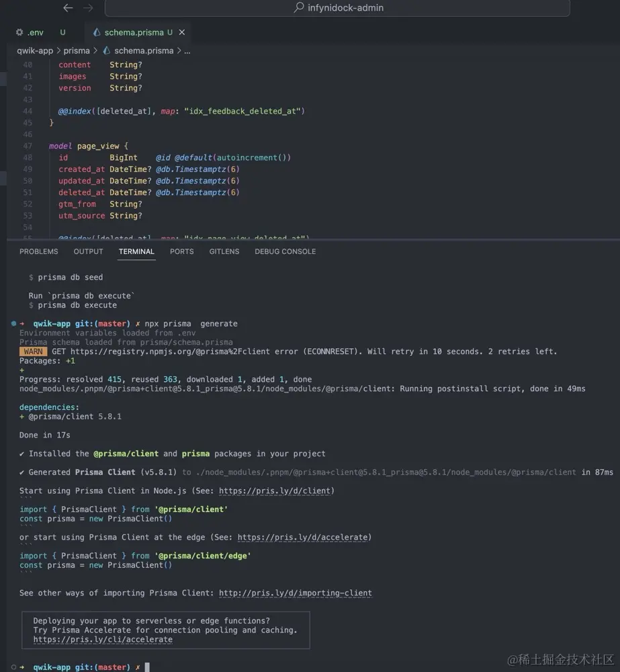
Task: Switch to the PROBLEMS panel tab
Action: (x=39, y=251)
